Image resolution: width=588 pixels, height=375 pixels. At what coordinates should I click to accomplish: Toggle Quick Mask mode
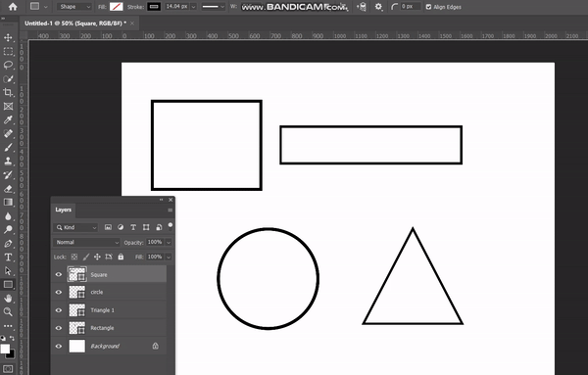point(8,368)
